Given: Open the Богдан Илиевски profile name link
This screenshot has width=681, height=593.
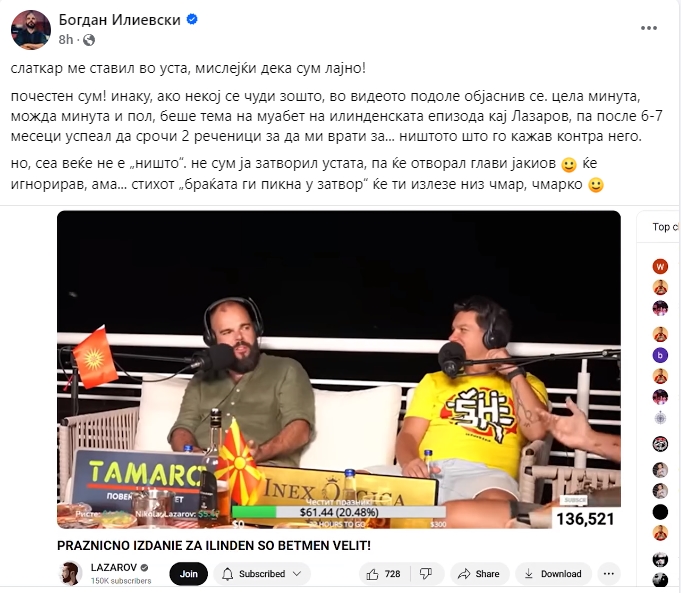Looking at the screenshot, I should [x=120, y=20].
